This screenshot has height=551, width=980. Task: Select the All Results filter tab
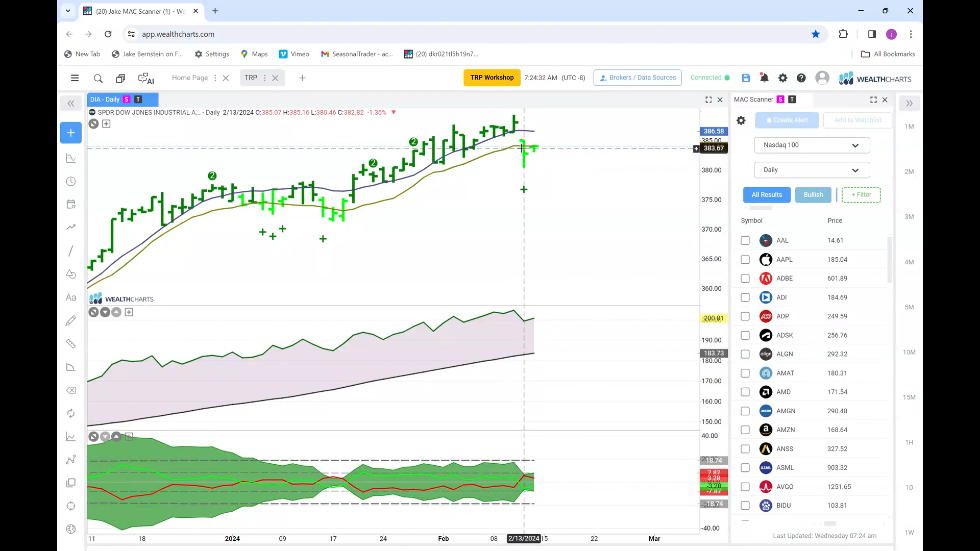[767, 195]
